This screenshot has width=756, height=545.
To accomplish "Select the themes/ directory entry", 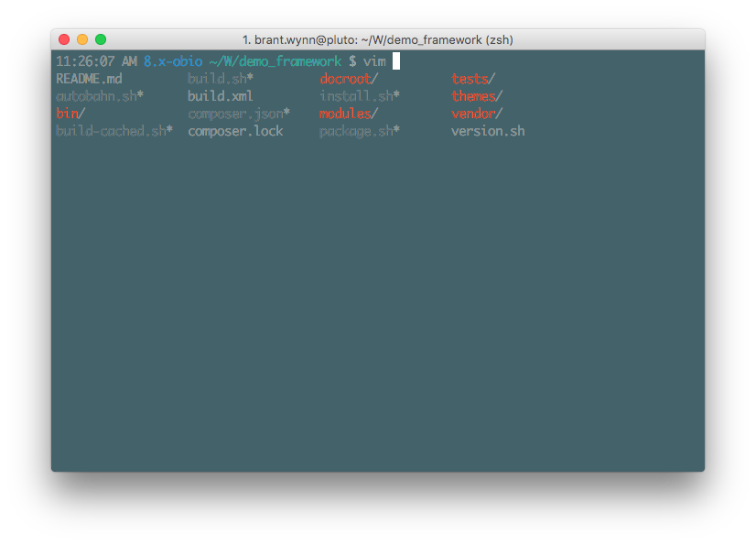I will pyautogui.click(x=477, y=96).
